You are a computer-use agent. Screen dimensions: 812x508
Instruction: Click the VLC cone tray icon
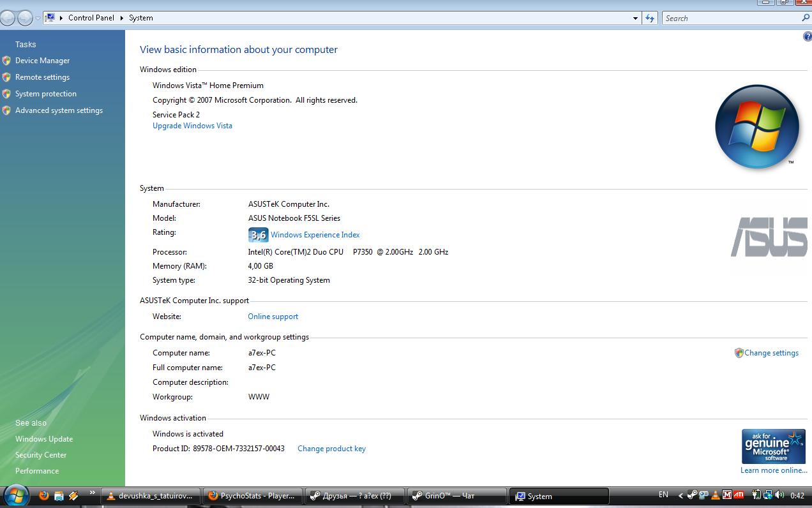716,495
